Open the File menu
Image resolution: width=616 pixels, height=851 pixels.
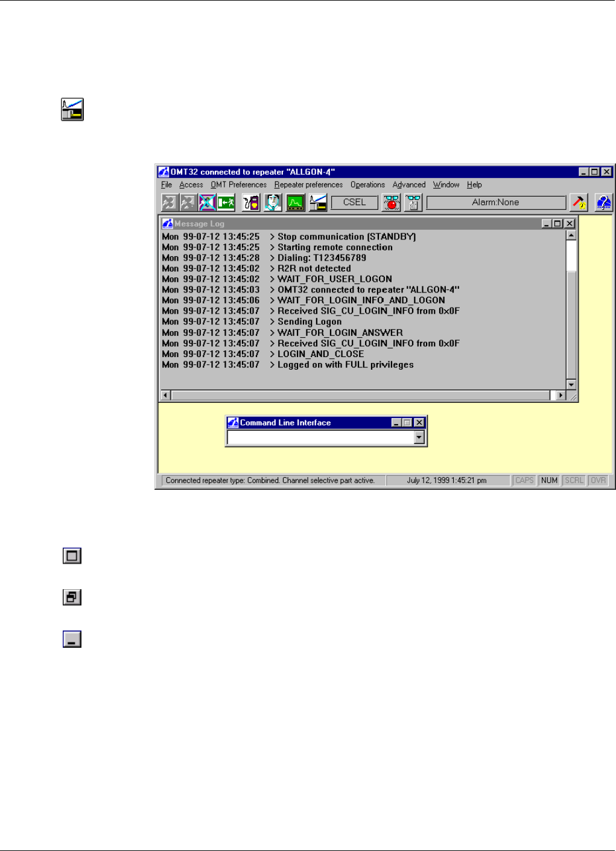point(167,185)
